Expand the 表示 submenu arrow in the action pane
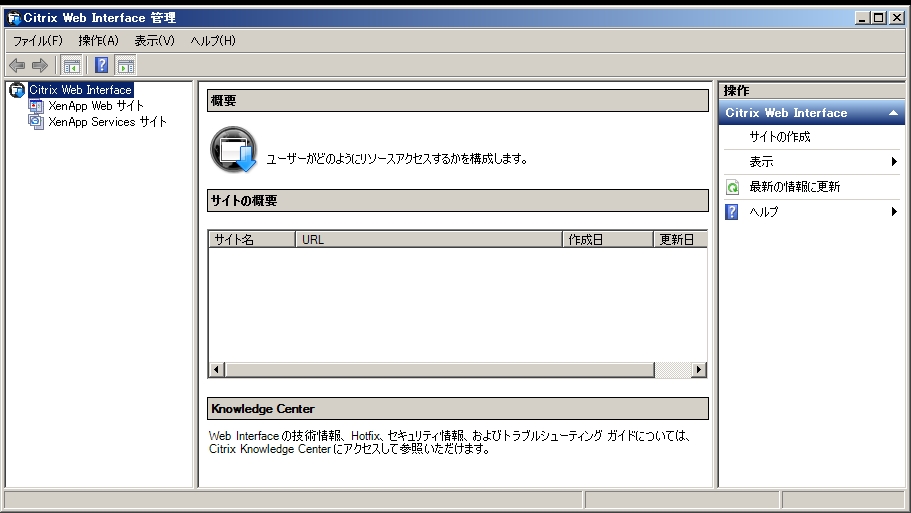The height and width of the screenshot is (513, 911). point(894,162)
